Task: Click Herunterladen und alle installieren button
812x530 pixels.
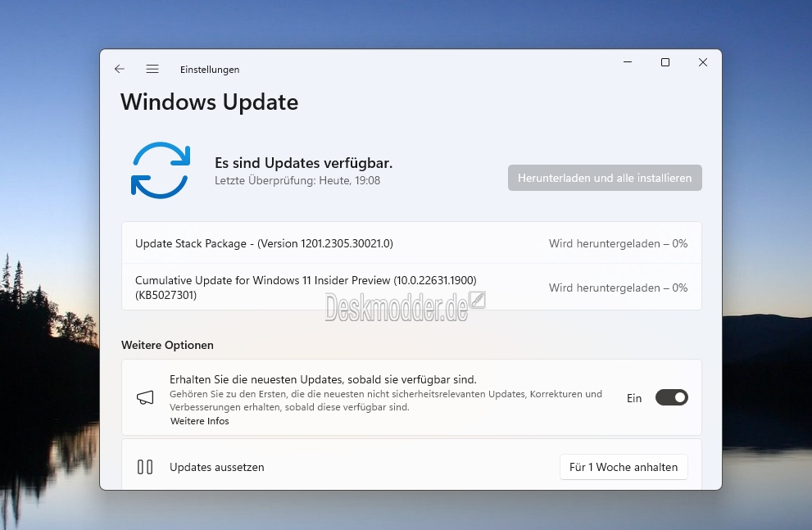Action: (x=605, y=178)
